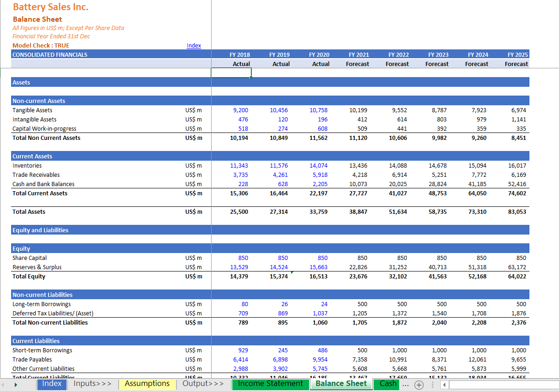This screenshot has height=392, width=559.
Task: Follow the Index hyperlink
Action: 194,45
